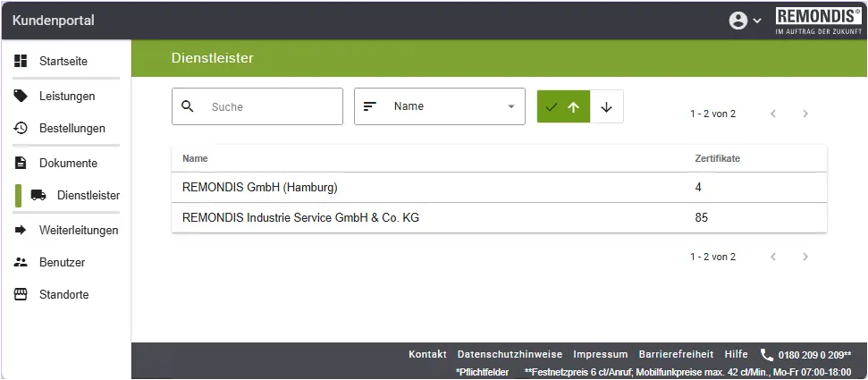Image resolution: width=868 pixels, height=380 pixels.
Task: Click the Bestellungen history icon
Action: tap(21, 129)
